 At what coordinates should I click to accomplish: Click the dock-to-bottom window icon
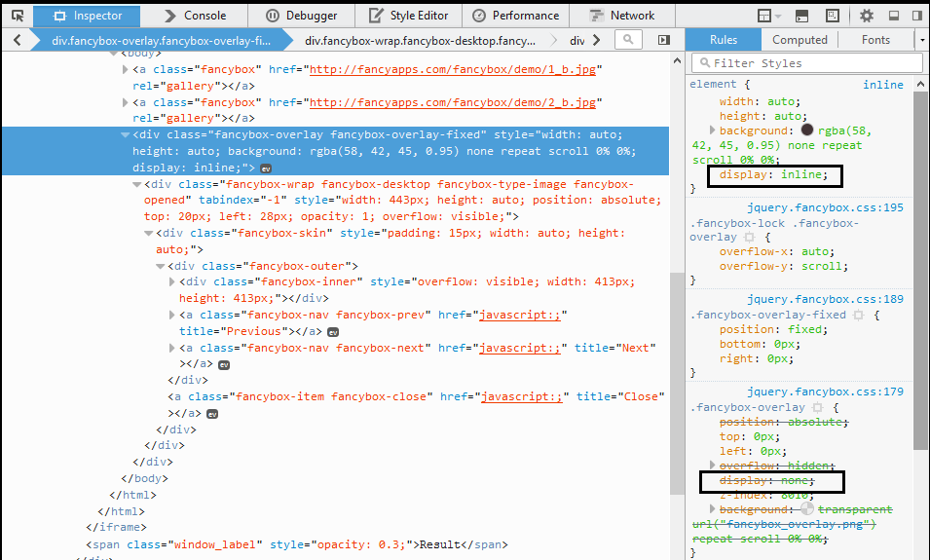[x=894, y=16]
